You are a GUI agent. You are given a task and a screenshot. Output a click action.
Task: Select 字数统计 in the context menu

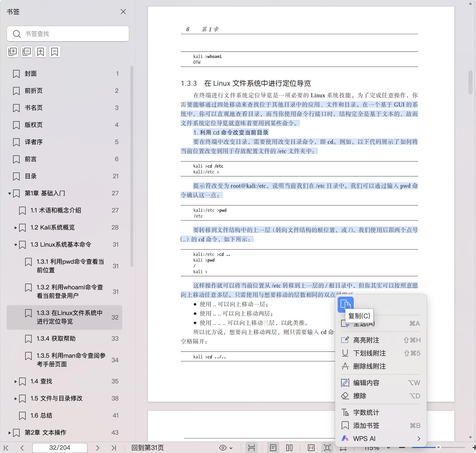(x=366, y=413)
